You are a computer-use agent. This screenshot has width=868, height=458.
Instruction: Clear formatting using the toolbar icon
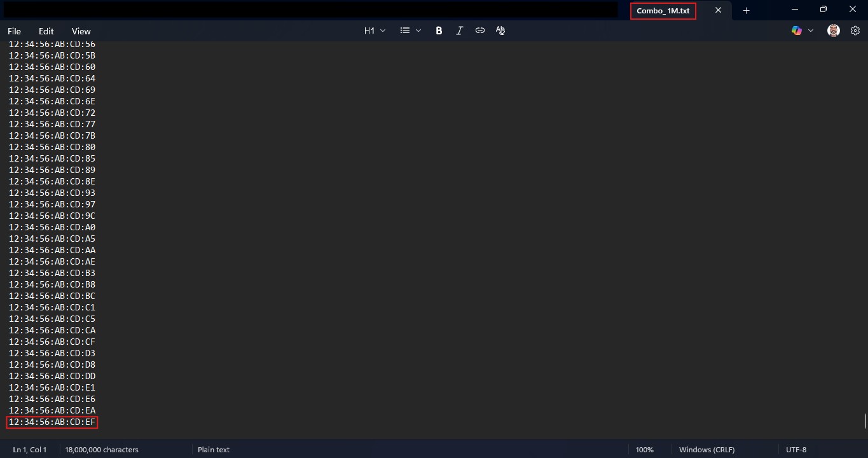[x=500, y=31]
